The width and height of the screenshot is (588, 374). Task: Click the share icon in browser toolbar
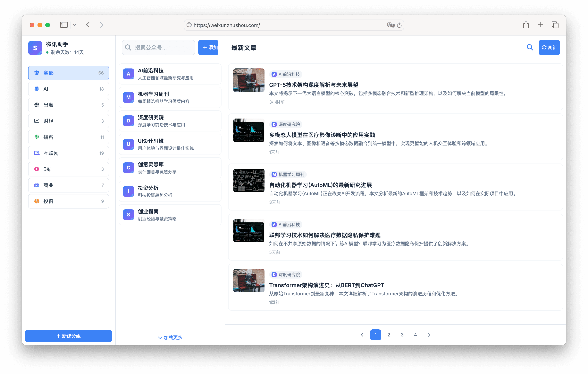coord(526,25)
